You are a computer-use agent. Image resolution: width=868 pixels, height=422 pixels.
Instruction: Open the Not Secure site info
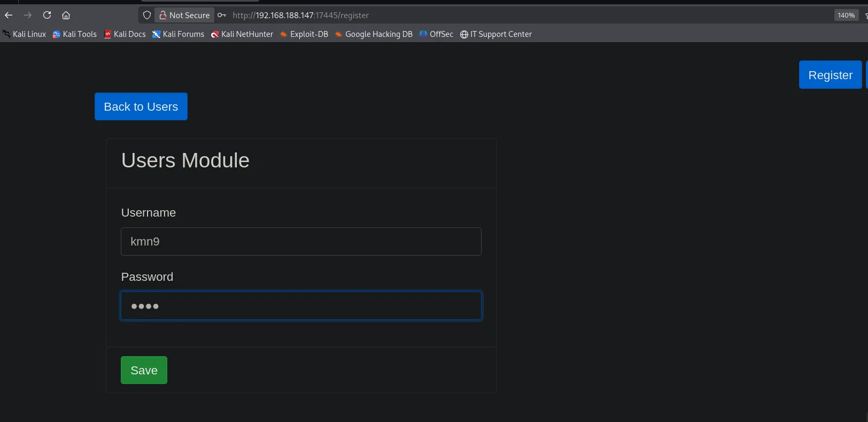point(184,15)
